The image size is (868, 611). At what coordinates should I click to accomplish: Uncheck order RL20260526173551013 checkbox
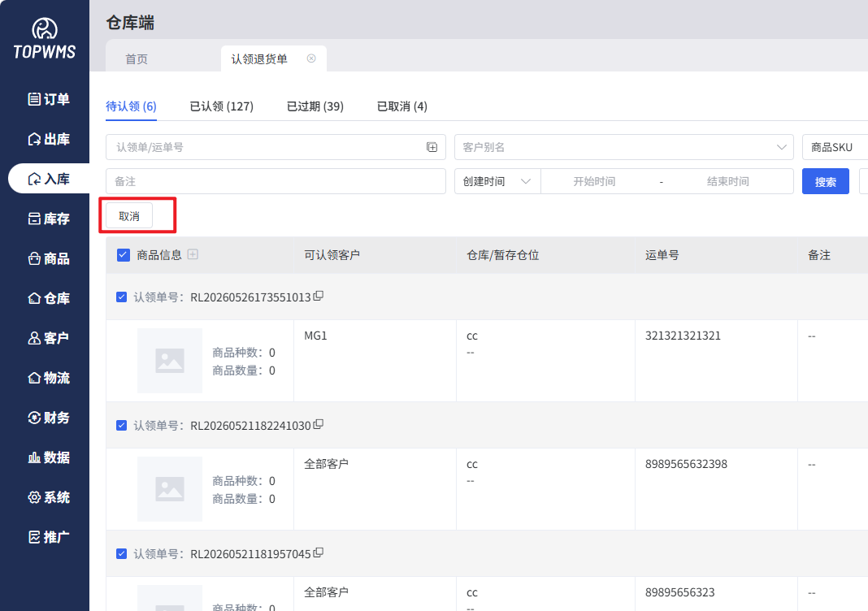[x=121, y=297]
